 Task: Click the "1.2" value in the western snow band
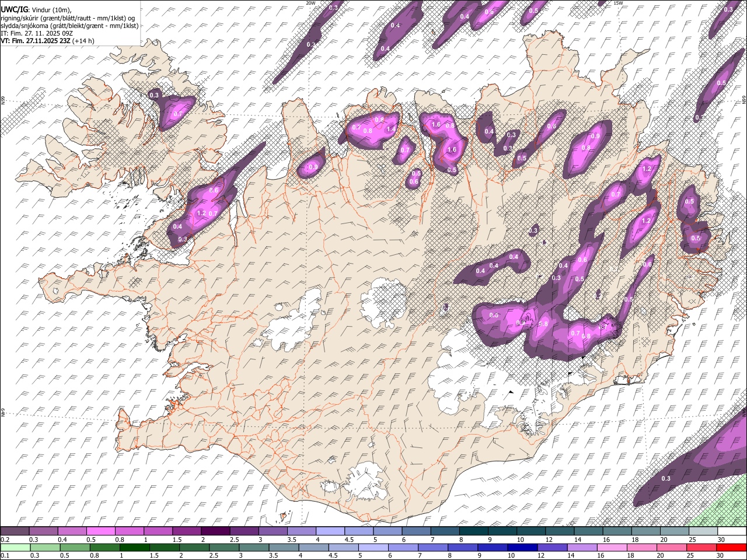tap(201, 213)
